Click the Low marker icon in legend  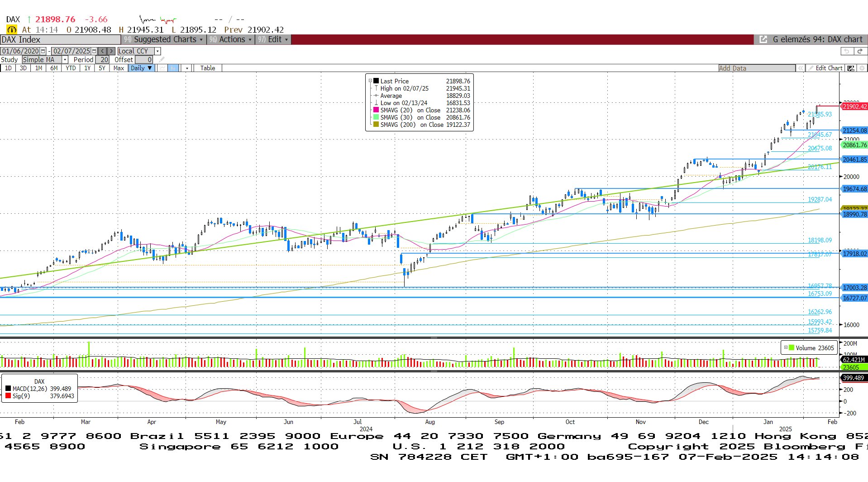[376, 103]
